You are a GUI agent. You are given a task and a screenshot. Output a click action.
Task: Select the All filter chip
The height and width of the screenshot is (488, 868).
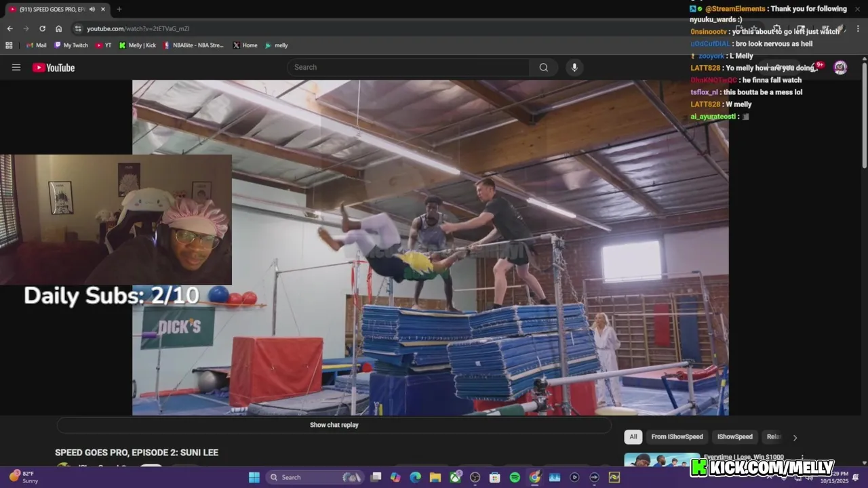(633, 437)
